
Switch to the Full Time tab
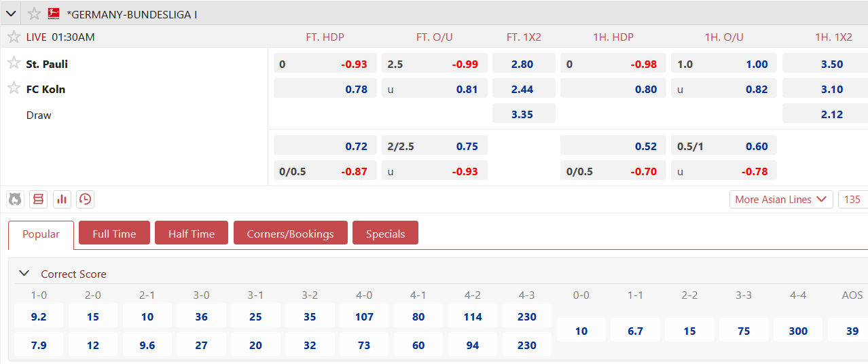point(114,233)
